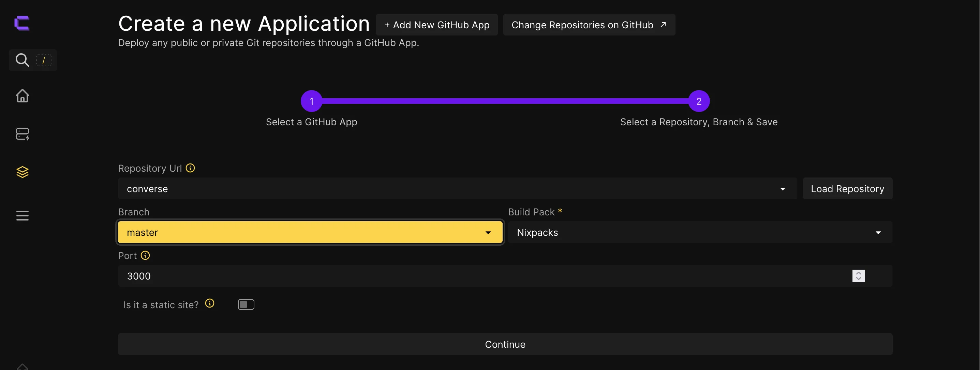Screen dimensions: 980x370
Task: Open the search magnifier in sidebar
Action: [x=22, y=60]
